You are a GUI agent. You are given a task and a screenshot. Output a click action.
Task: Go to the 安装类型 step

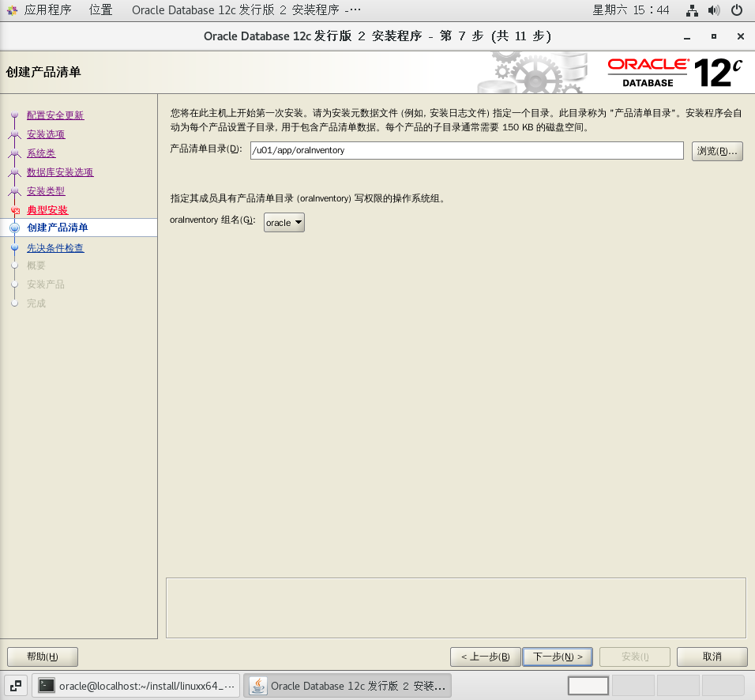point(46,190)
